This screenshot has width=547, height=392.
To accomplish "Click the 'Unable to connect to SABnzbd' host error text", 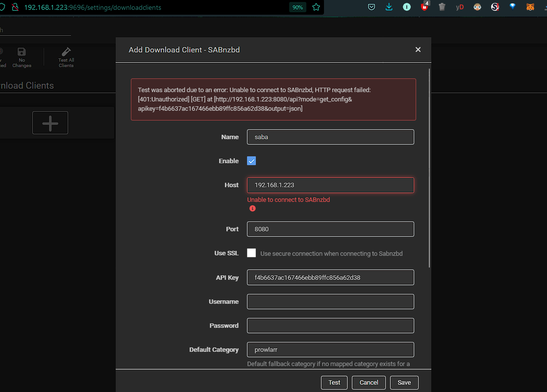I will (289, 200).
